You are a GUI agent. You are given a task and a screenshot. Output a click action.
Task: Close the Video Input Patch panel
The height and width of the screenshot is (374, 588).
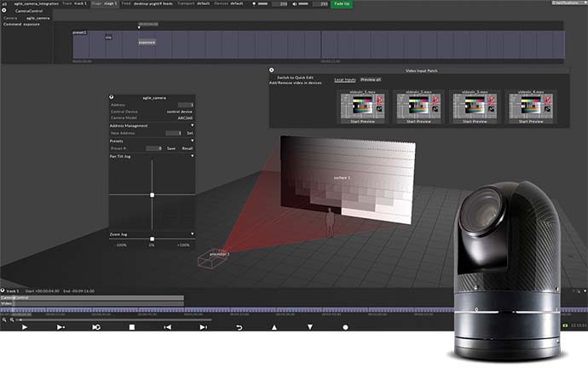(272, 70)
